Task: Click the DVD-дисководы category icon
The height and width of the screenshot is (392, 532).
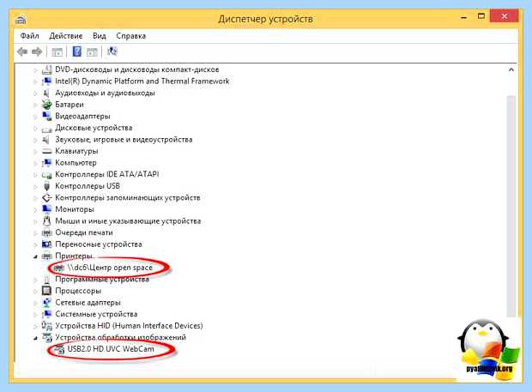Action: tap(46, 69)
